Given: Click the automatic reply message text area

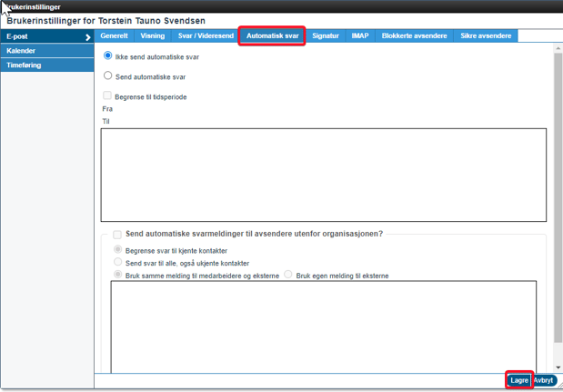Looking at the screenshot, I should tap(323, 173).
